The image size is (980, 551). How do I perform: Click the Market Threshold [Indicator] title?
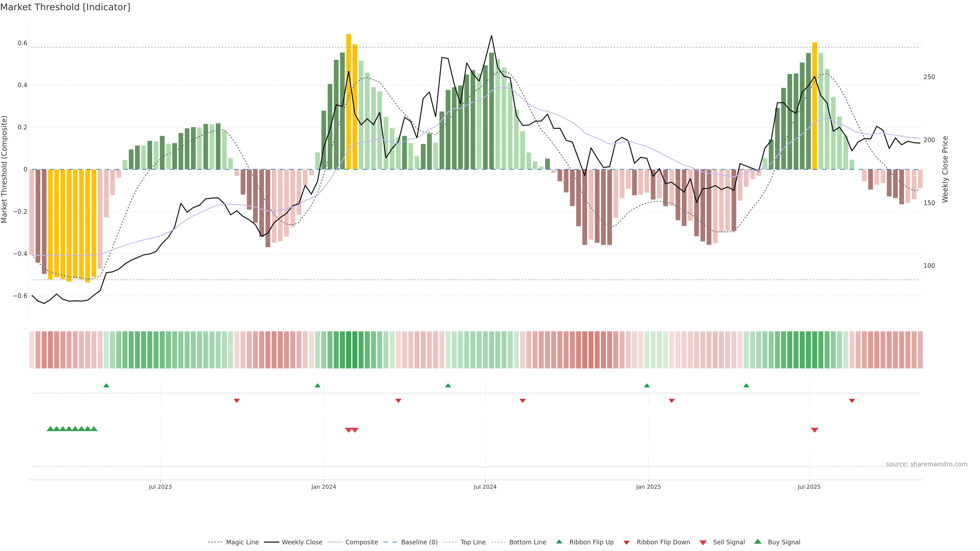[65, 7]
